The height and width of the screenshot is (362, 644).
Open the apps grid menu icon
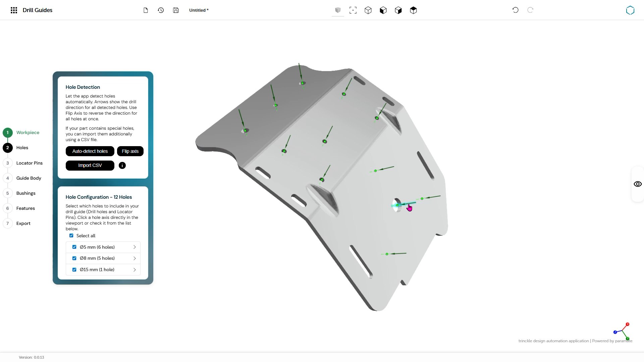pos(14,10)
